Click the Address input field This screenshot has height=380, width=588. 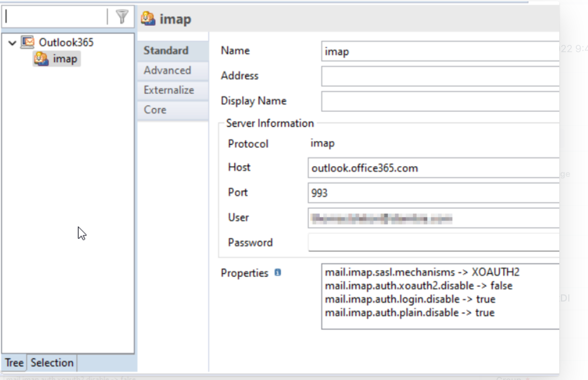[440, 76]
